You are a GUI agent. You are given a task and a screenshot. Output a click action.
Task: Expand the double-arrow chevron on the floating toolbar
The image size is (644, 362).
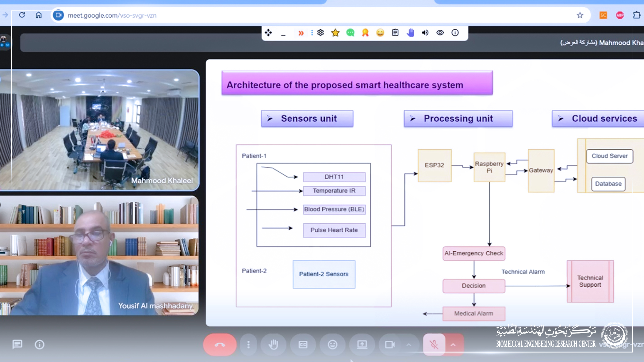point(301,32)
